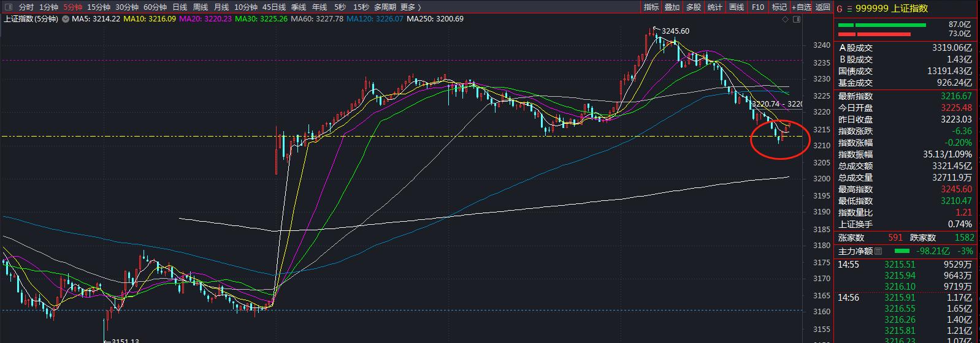Click the 3151.13 low point label on chart
The width and height of the screenshot is (980, 343).
[x=125, y=341]
